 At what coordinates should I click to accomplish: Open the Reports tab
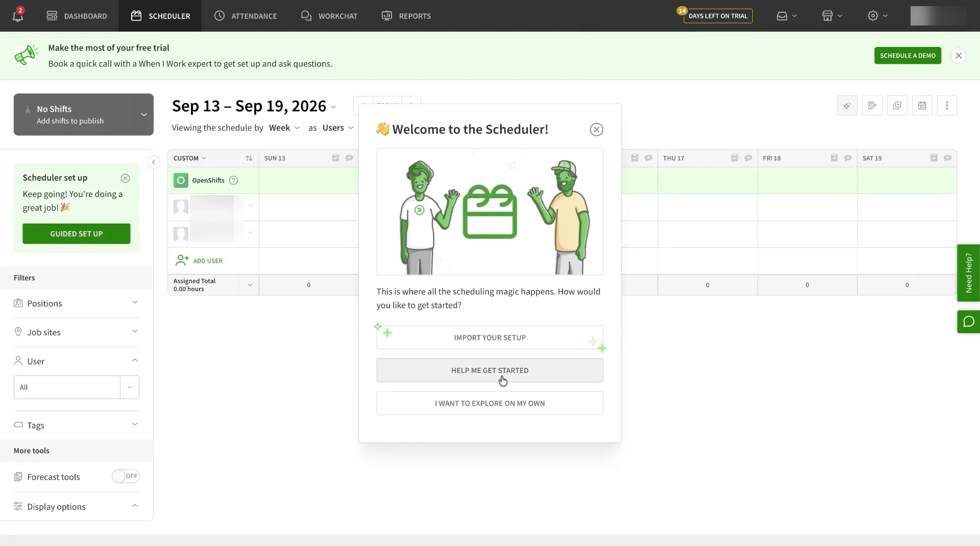406,16
